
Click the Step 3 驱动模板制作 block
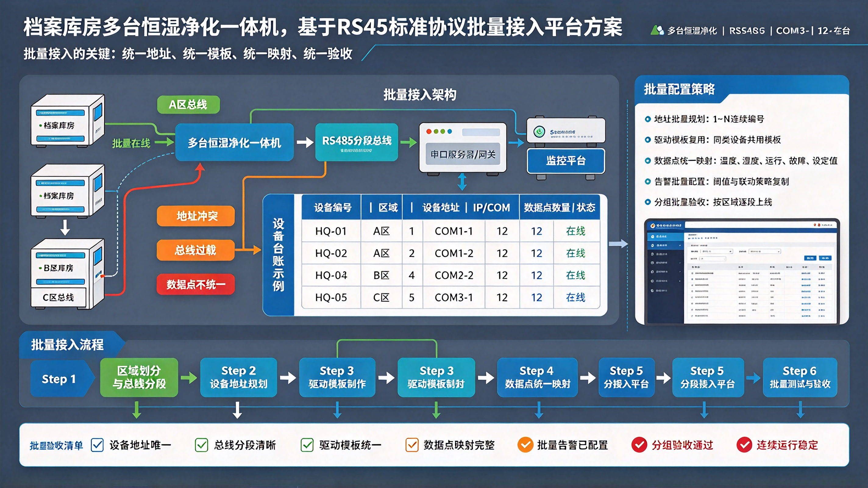337,377
